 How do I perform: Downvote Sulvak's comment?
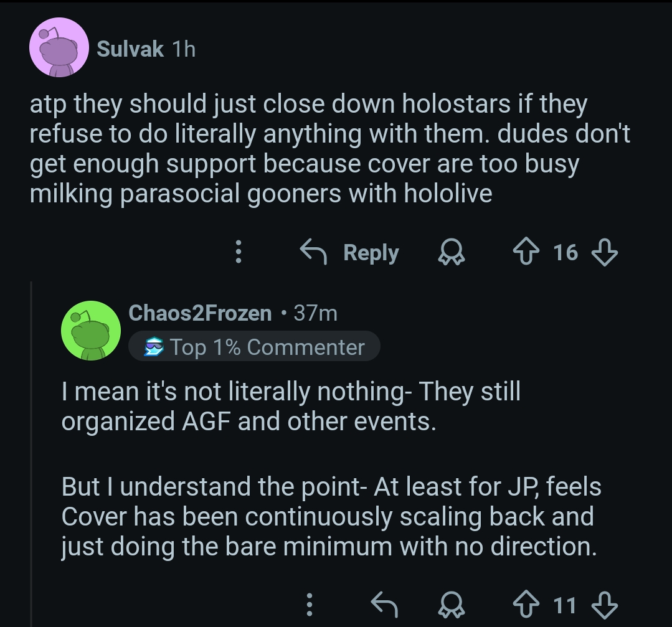pos(604,252)
